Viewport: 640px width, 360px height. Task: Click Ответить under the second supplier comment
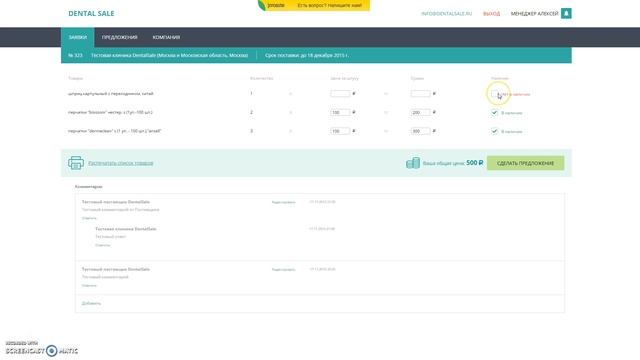click(x=89, y=285)
